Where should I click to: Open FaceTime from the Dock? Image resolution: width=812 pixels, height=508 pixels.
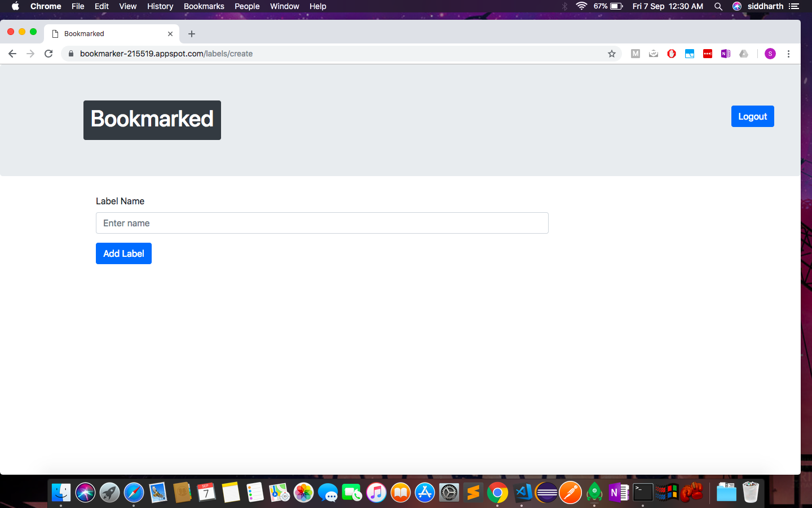[x=352, y=493]
